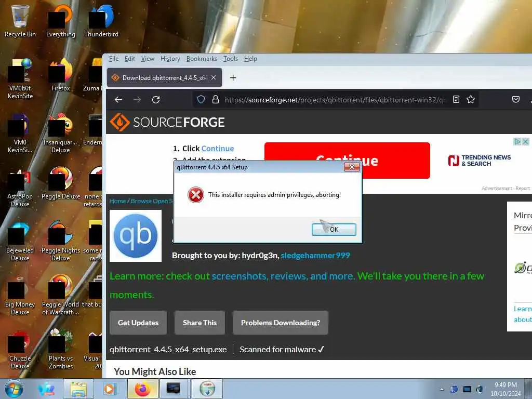Open Insaniquarium Deluxe desktop icon
The height and width of the screenshot is (399, 532).
tap(61, 133)
